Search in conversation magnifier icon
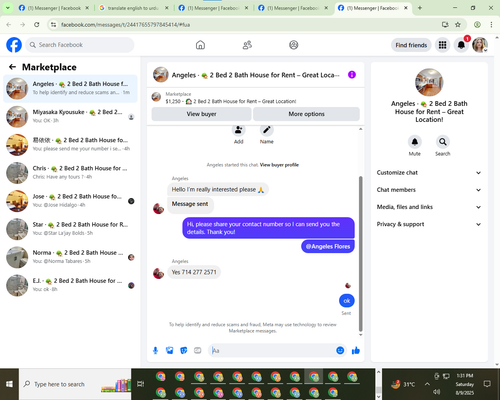The width and height of the screenshot is (500, 400). coord(443,142)
